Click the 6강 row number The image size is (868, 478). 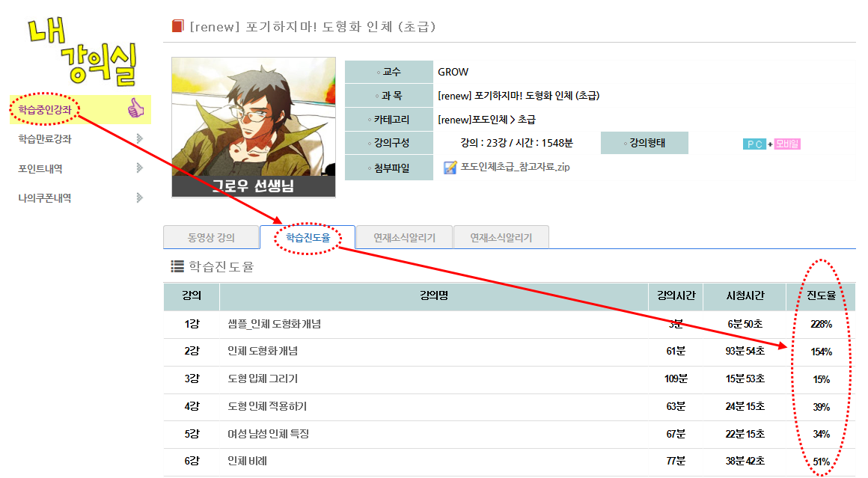[192, 461]
